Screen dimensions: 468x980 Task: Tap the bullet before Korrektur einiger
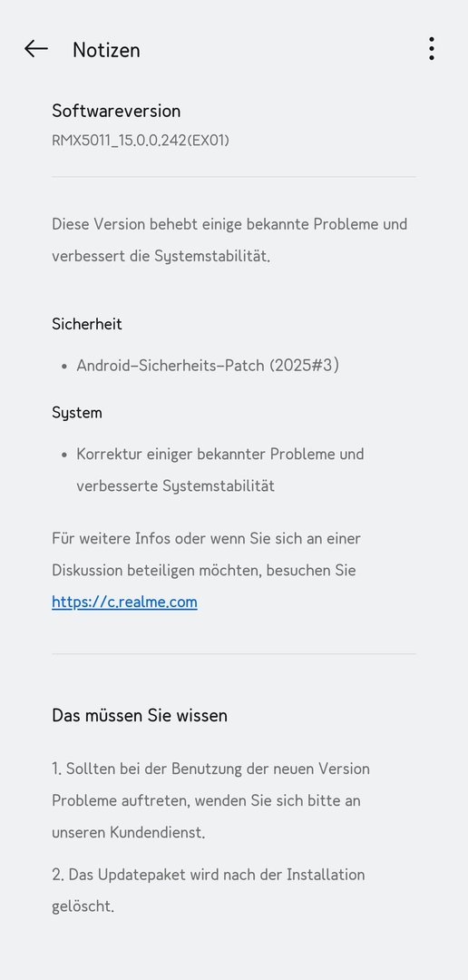tap(64, 455)
